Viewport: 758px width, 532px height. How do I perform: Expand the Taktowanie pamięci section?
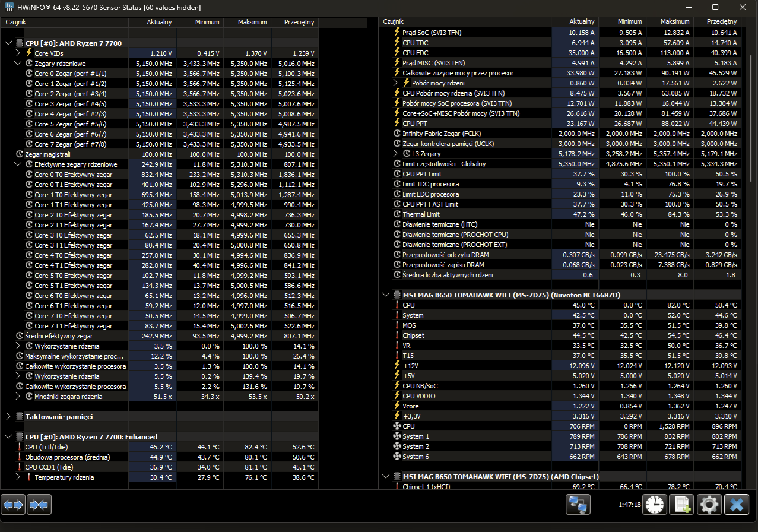point(8,417)
